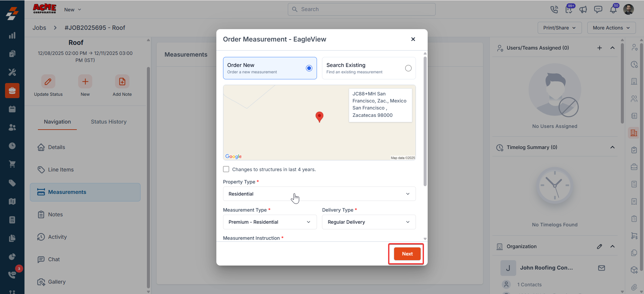The width and height of the screenshot is (644, 294).
Task: Open Measurements in navigation list
Action: tap(85, 192)
